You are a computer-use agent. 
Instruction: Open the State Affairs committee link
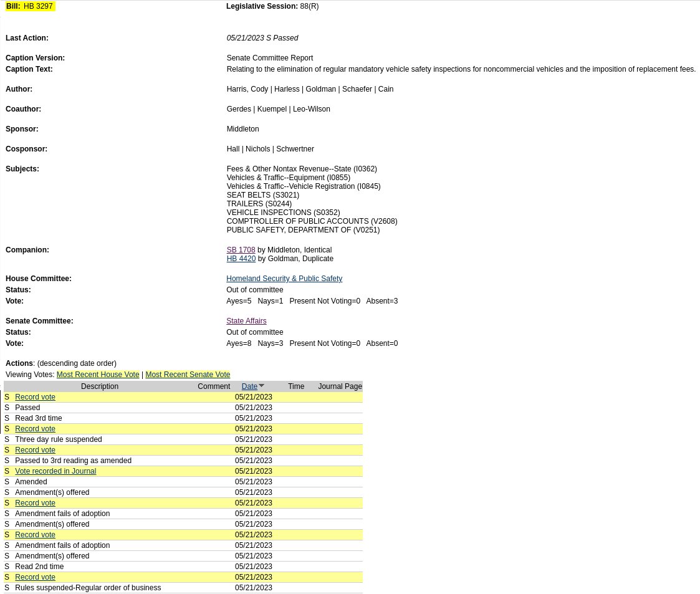[246, 321]
